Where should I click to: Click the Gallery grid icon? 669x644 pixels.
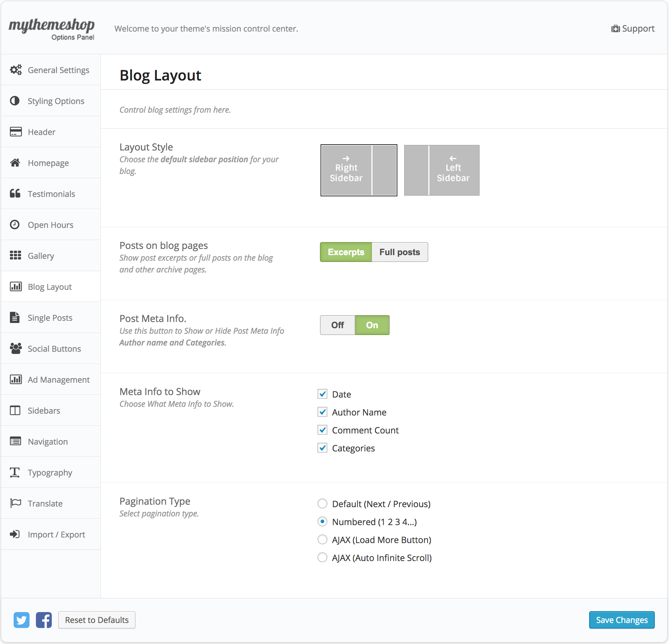point(15,256)
